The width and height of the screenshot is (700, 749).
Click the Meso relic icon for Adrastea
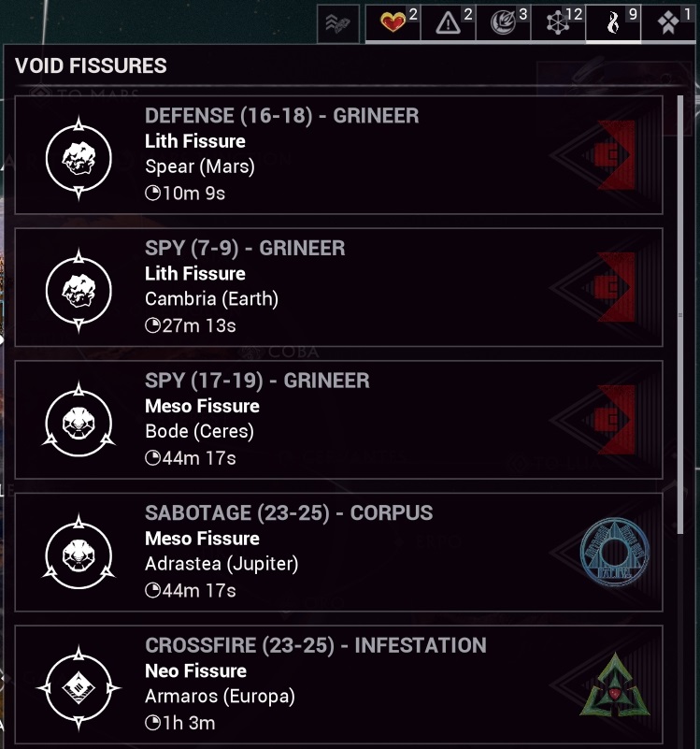coord(79,553)
